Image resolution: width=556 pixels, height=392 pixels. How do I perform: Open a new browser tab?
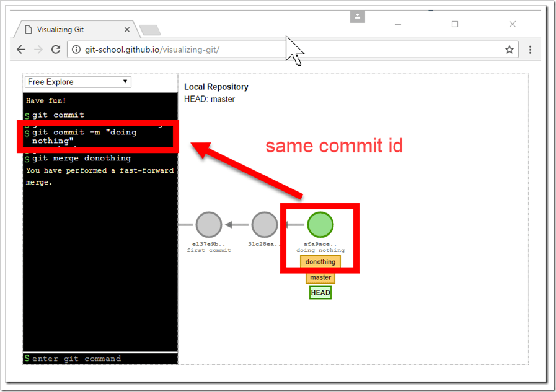pyautogui.click(x=149, y=28)
